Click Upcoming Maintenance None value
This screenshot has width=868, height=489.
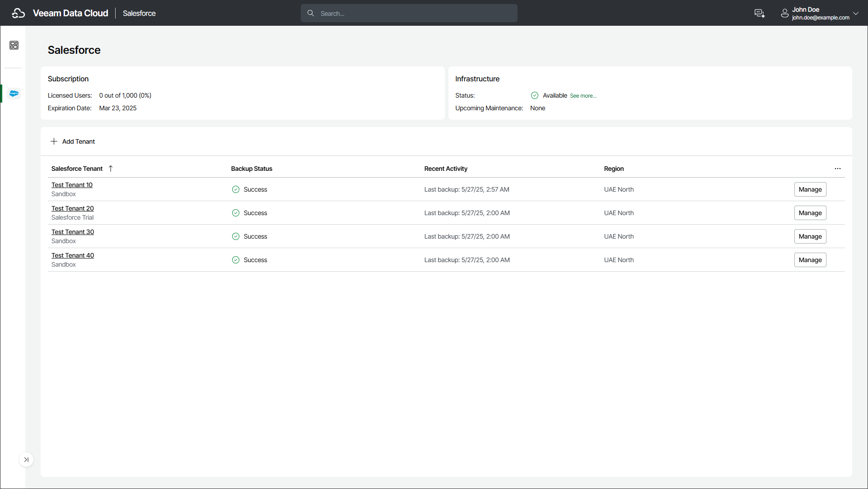(537, 108)
